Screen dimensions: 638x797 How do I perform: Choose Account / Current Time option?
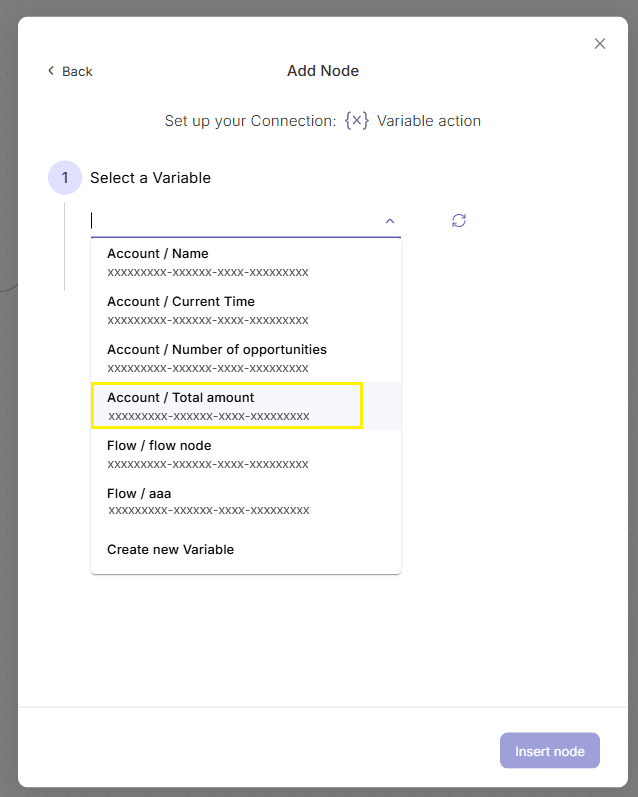point(246,310)
